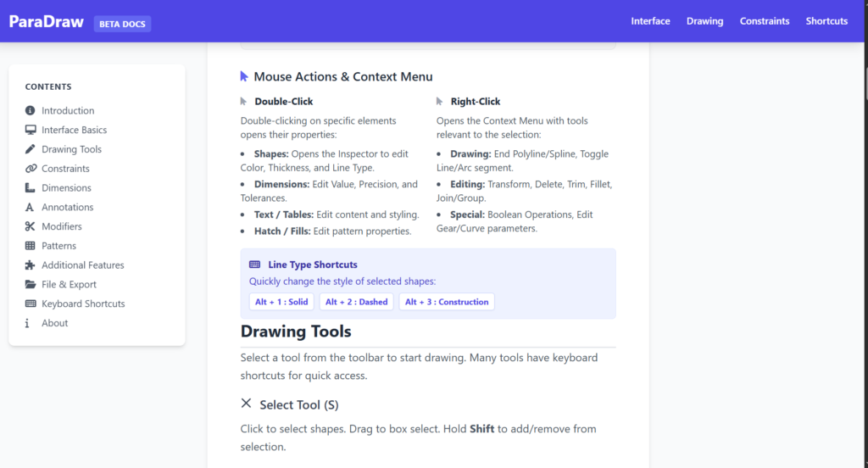Click the keyboard icon beside Line Type Shortcuts

coord(254,265)
